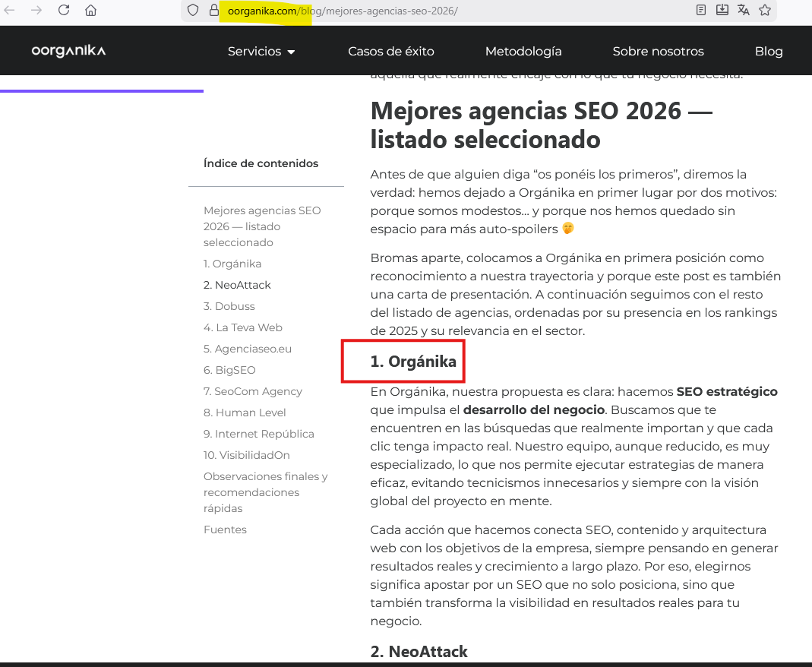Jump to 2. NeoAttack in contents index

coord(237,285)
